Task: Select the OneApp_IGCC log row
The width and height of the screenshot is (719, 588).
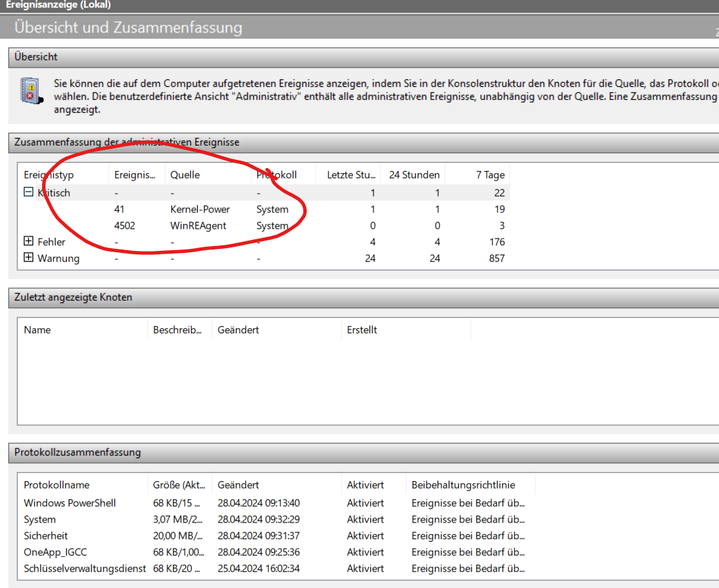Action: [275, 552]
